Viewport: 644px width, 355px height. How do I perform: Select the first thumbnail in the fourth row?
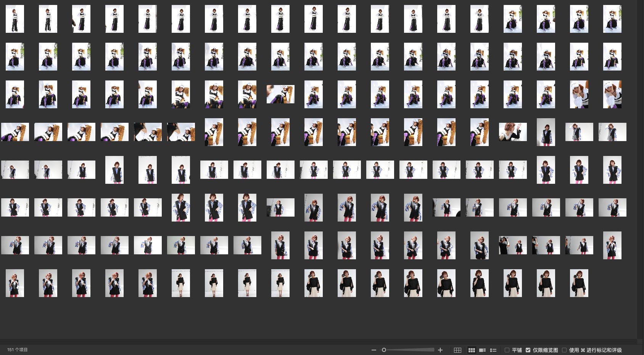(x=15, y=132)
